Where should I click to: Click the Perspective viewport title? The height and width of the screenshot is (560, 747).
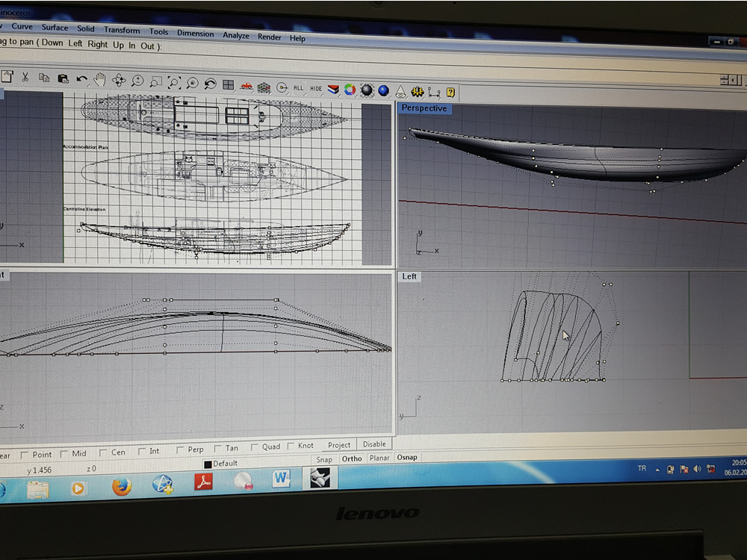[x=424, y=108]
